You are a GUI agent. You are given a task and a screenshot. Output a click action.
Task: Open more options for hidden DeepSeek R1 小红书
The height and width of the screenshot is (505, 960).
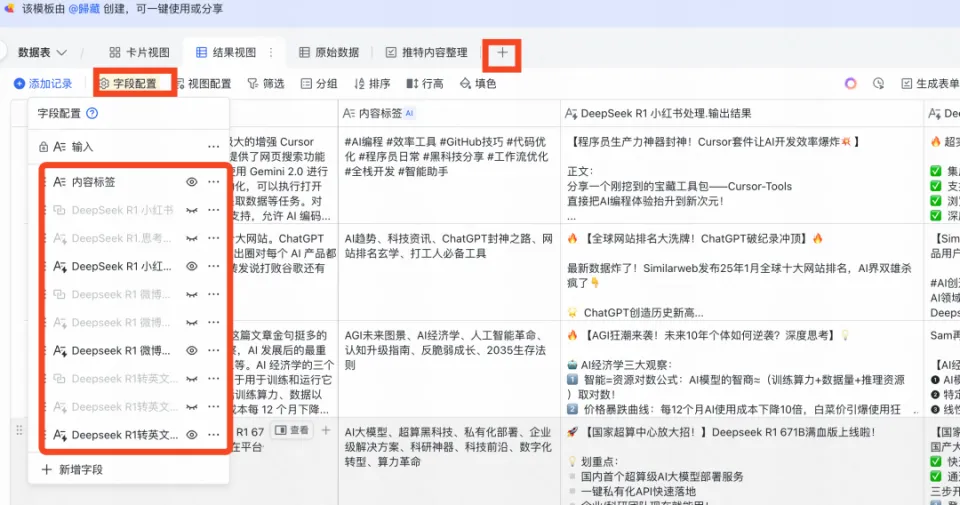(213, 210)
